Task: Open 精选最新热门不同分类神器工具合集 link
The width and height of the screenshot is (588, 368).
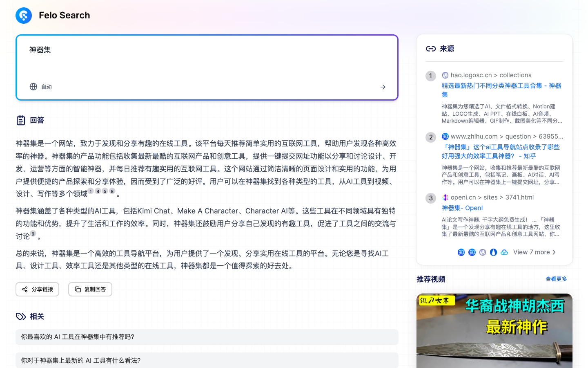Action: pos(501,90)
